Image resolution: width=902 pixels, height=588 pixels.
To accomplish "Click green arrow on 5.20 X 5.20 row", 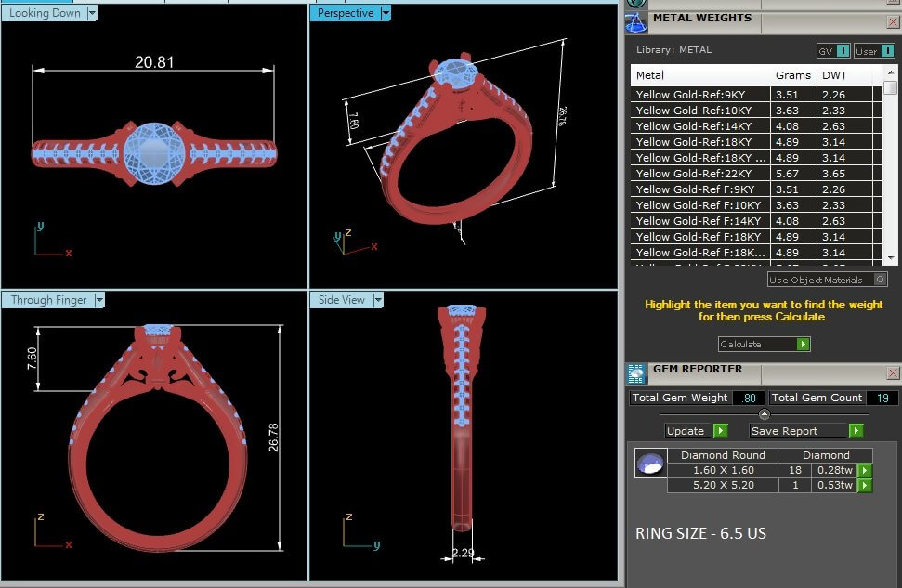I will click(864, 485).
